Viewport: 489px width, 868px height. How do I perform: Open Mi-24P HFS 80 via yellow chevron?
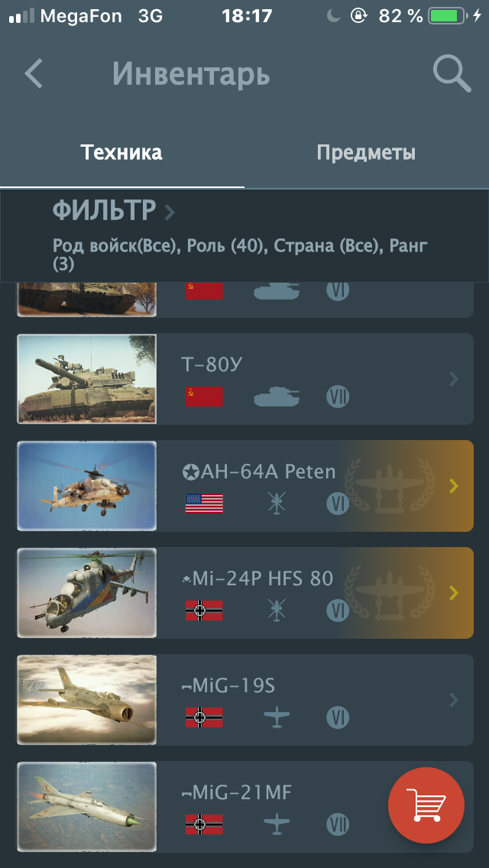point(454,593)
